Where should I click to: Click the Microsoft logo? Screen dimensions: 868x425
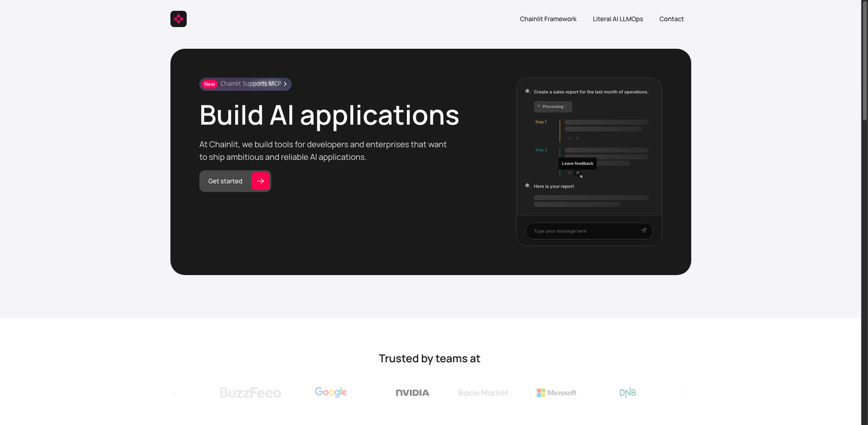[x=557, y=392]
